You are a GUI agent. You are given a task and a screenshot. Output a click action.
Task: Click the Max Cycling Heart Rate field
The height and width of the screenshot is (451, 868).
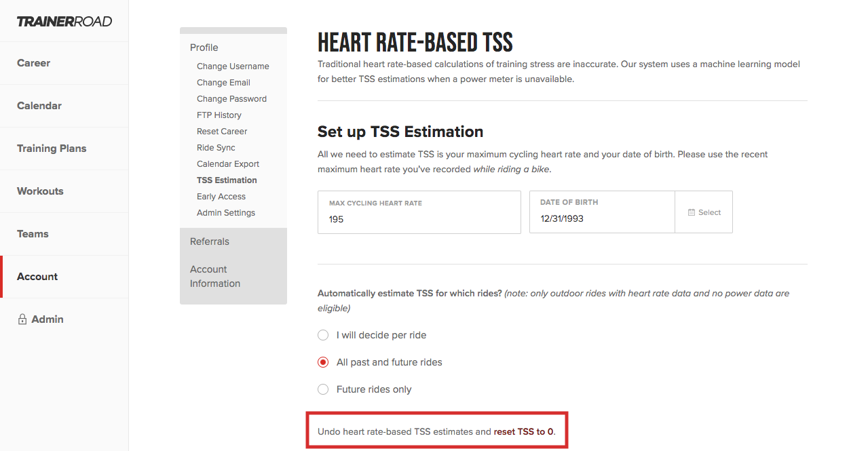click(419, 212)
